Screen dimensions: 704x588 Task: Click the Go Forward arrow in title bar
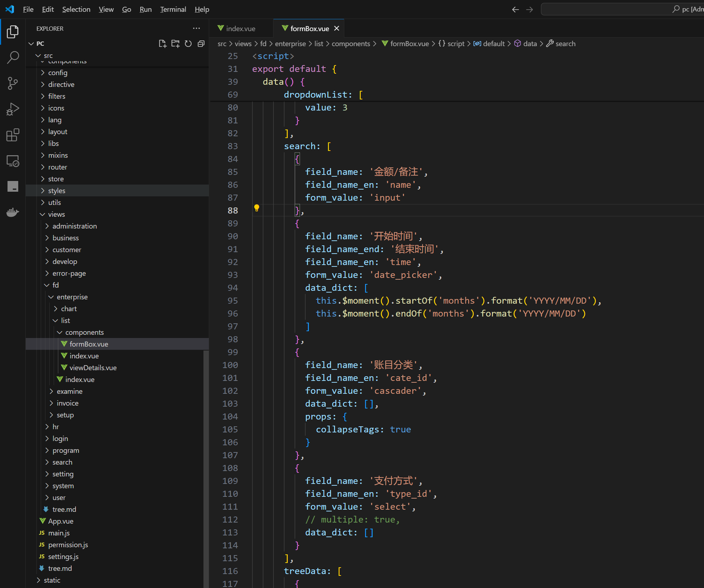coord(530,9)
